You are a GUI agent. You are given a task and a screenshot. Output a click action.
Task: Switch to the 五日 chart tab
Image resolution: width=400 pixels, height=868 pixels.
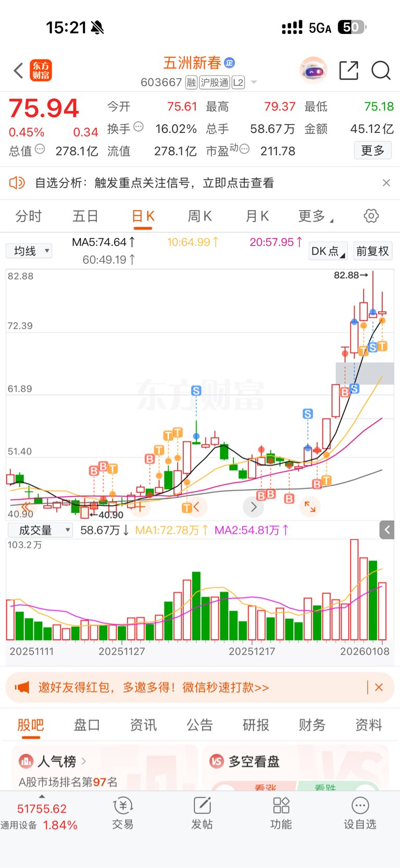coord(85,216)
